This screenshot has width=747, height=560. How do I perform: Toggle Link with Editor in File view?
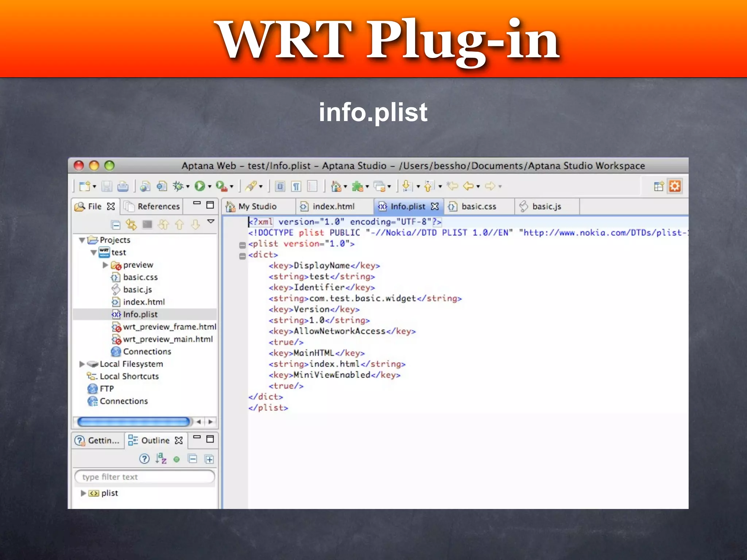(131, 225)
